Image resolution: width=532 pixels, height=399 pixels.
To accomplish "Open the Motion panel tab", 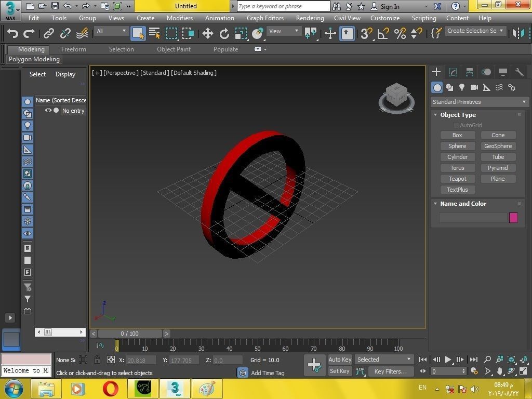I will click(x=486, y=72).
